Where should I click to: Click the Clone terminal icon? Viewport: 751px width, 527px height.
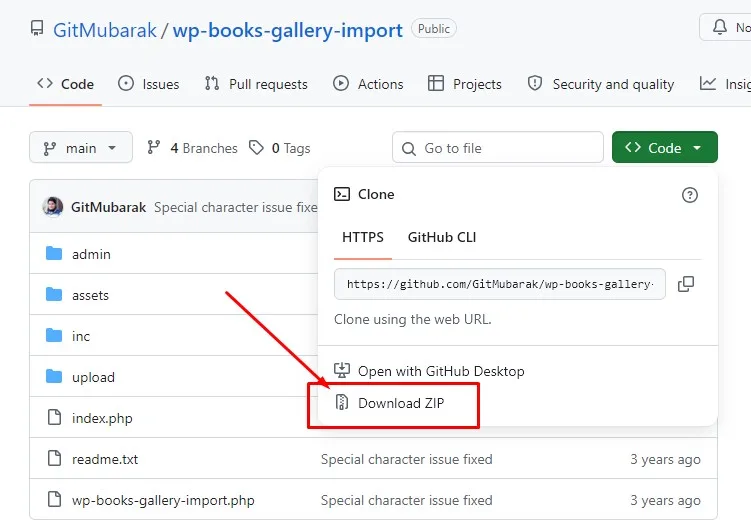(342, 194)
